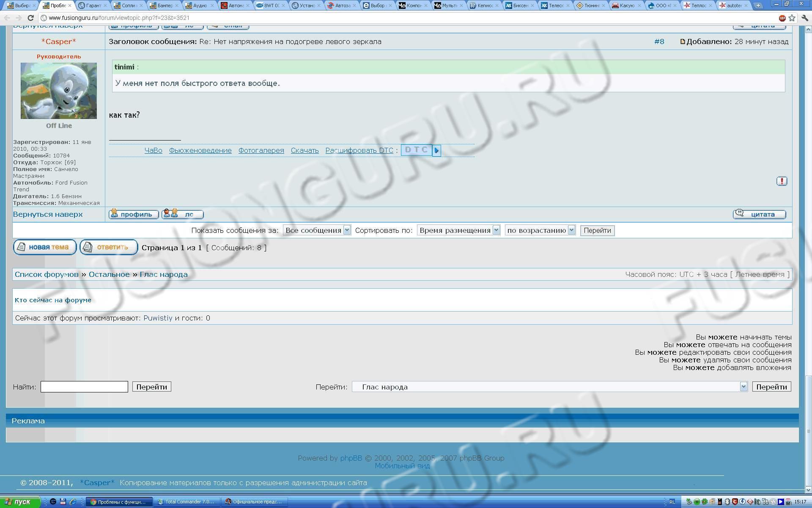The height and width of the screenshot is (508, 812).
Task: Open the Chrome wrench settings menu
Action: tap(805, 18)
